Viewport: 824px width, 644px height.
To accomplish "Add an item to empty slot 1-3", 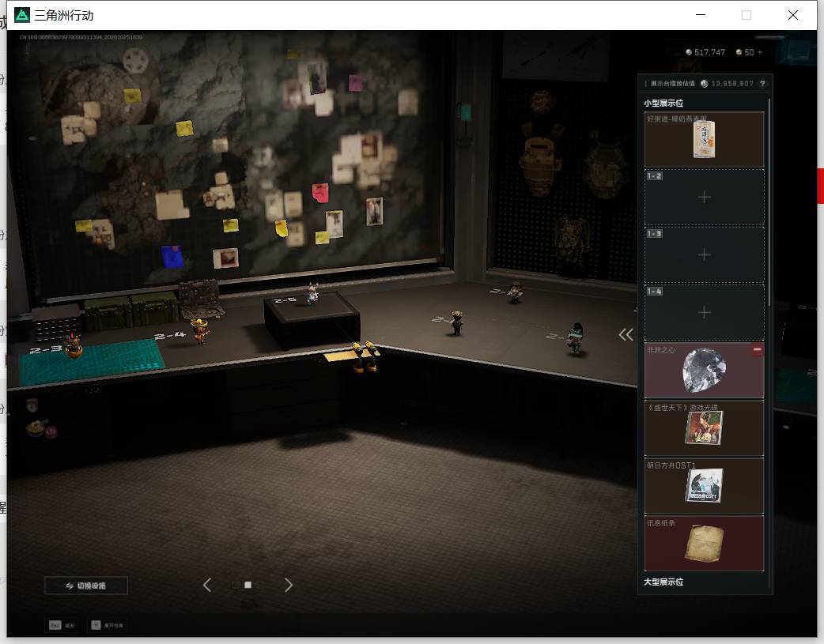I will (x=704, y=254).
